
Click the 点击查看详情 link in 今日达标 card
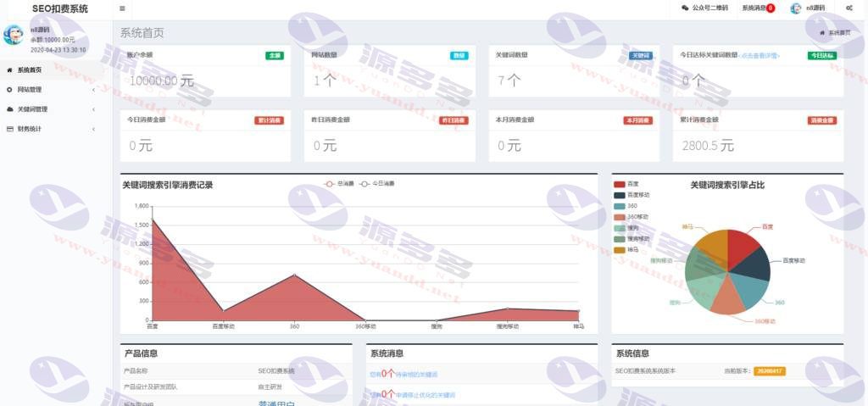[759, 56]
